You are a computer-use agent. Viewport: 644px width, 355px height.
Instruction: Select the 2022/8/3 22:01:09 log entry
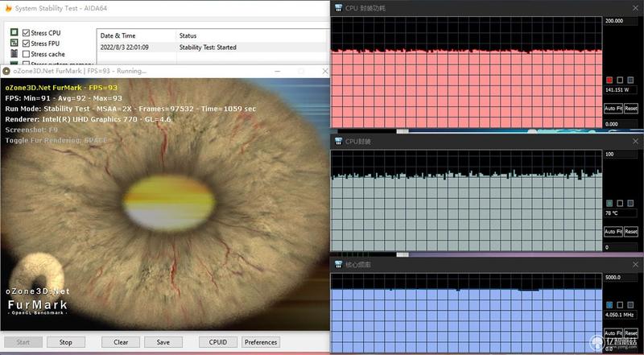(x=212, y=47)
